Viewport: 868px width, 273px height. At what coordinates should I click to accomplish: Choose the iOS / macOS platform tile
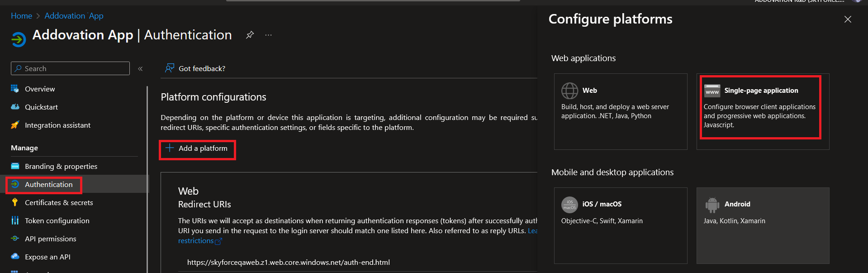click(x=620, y=225)
